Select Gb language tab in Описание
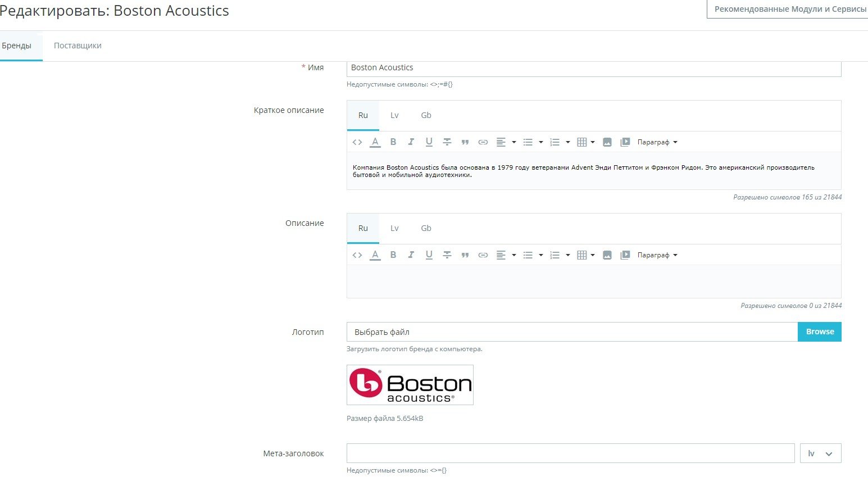This screenshot has height=481, width=868. 426,228
